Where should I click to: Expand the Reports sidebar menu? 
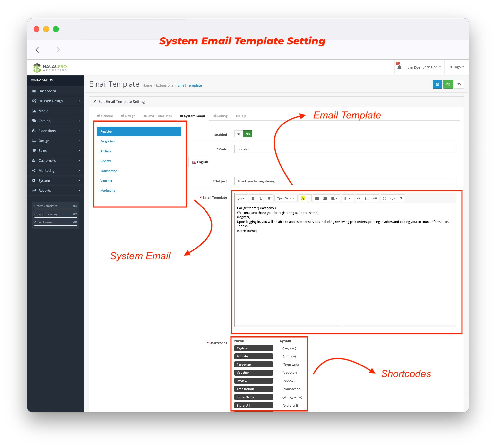[x=56, y=191]
